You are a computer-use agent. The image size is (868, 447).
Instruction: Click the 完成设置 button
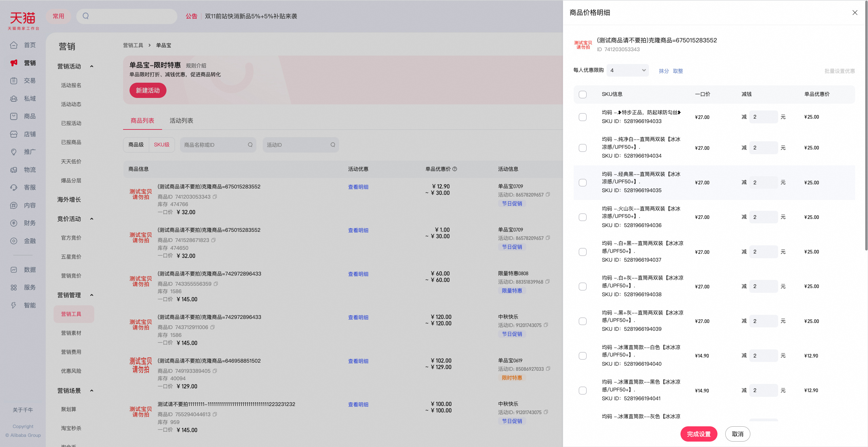tap(699, 434)
